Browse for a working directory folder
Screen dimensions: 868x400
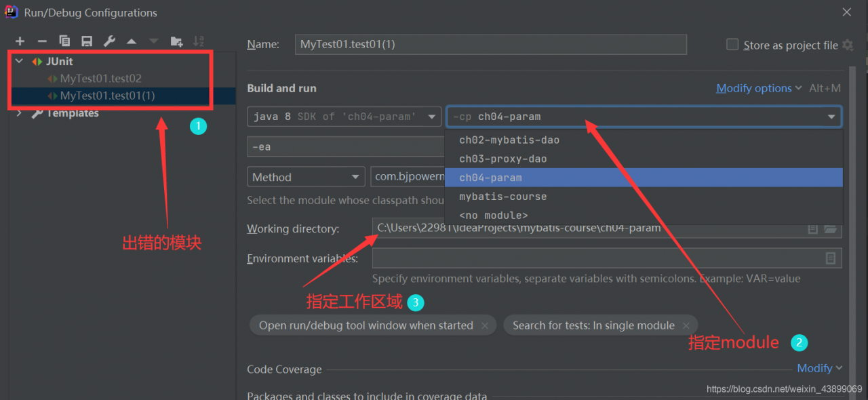[x=830, y=229]
